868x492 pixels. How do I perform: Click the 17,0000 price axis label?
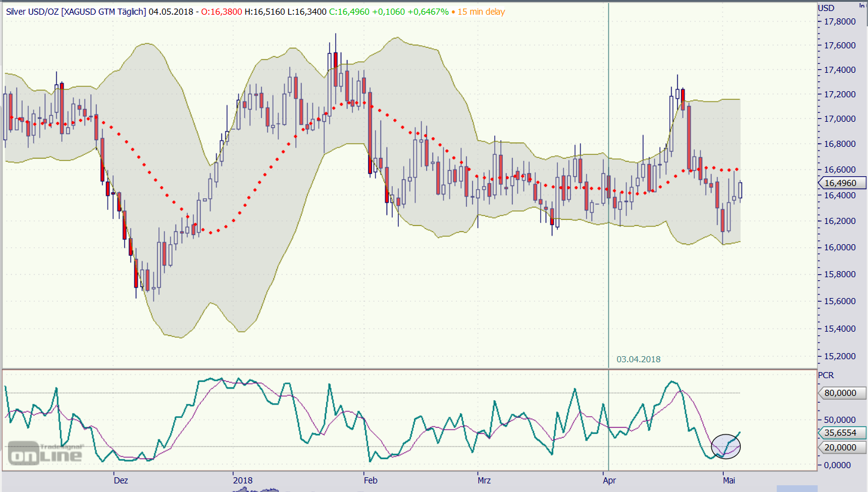click(x=839, y=119)
